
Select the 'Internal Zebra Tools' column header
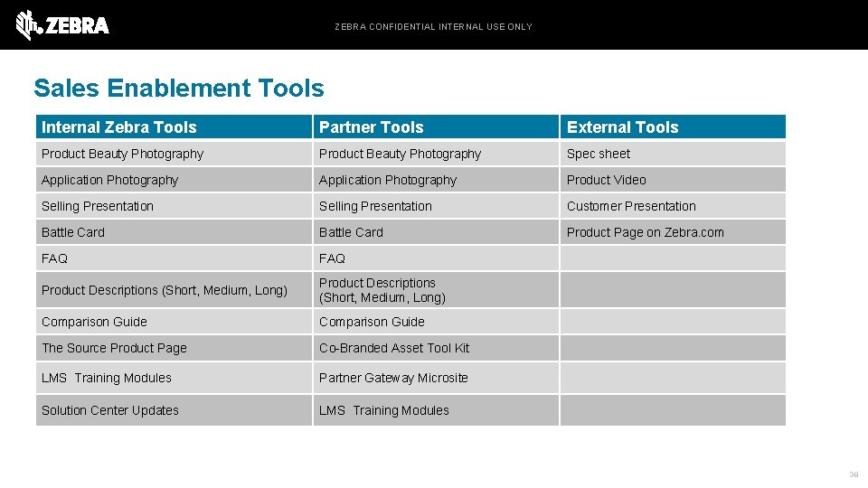coord(174,127)
